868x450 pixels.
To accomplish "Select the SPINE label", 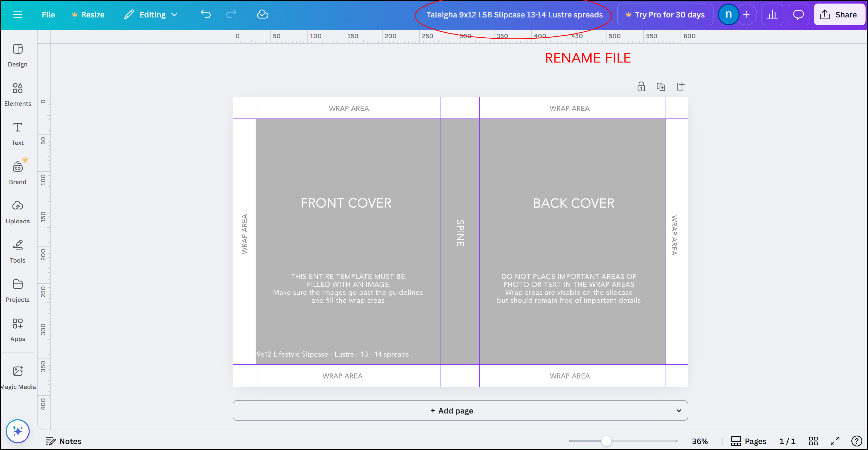I will 460,233.
